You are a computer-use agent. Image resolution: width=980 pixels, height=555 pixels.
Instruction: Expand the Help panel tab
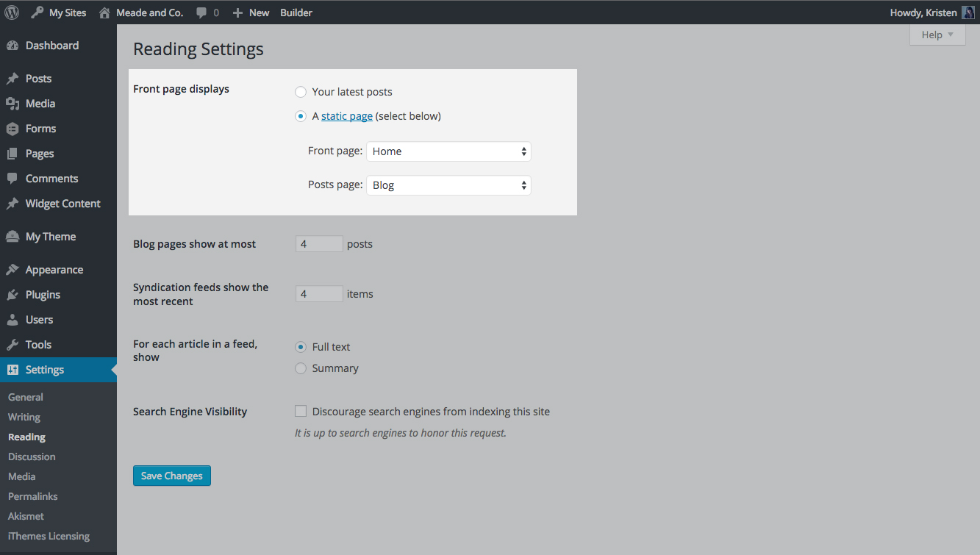937,35
